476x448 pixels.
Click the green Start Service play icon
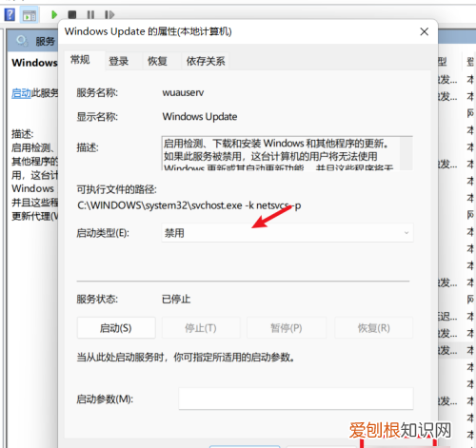(x=54, y=14)
